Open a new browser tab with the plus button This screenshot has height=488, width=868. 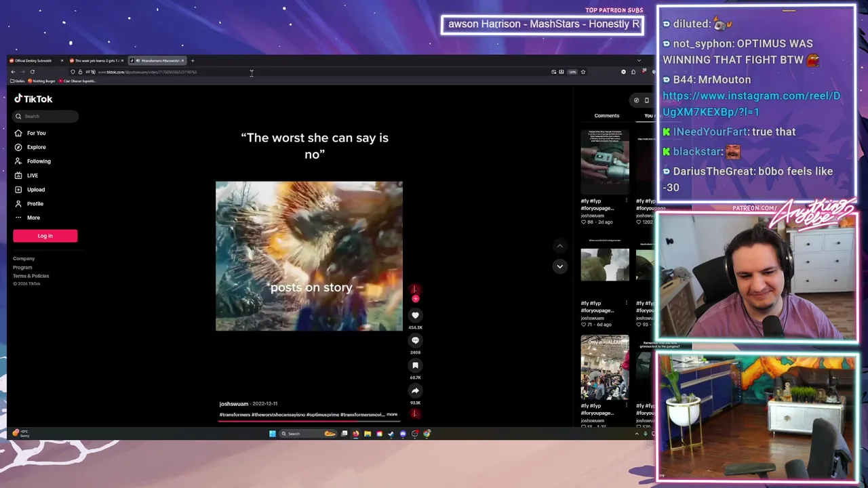pos(193,61)
